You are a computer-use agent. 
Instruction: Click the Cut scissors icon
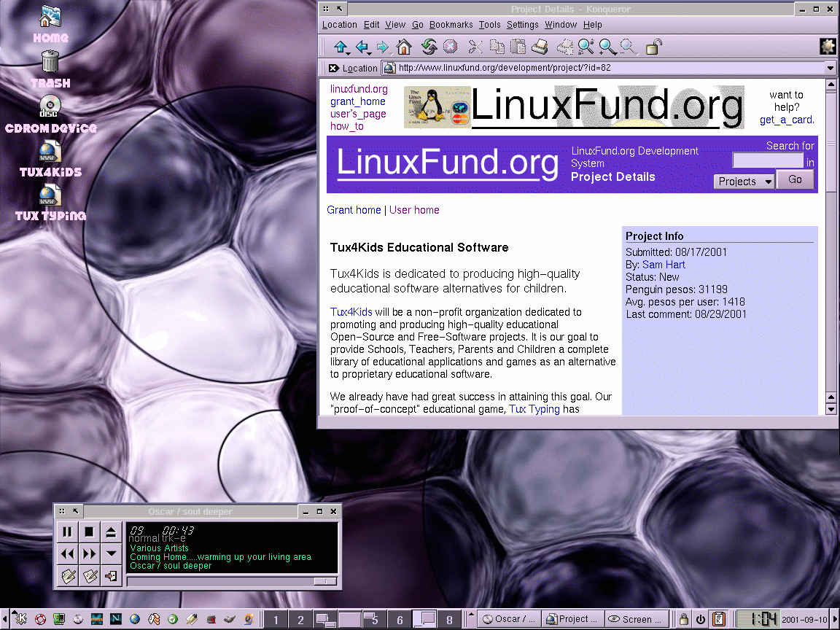coord(475,47)
